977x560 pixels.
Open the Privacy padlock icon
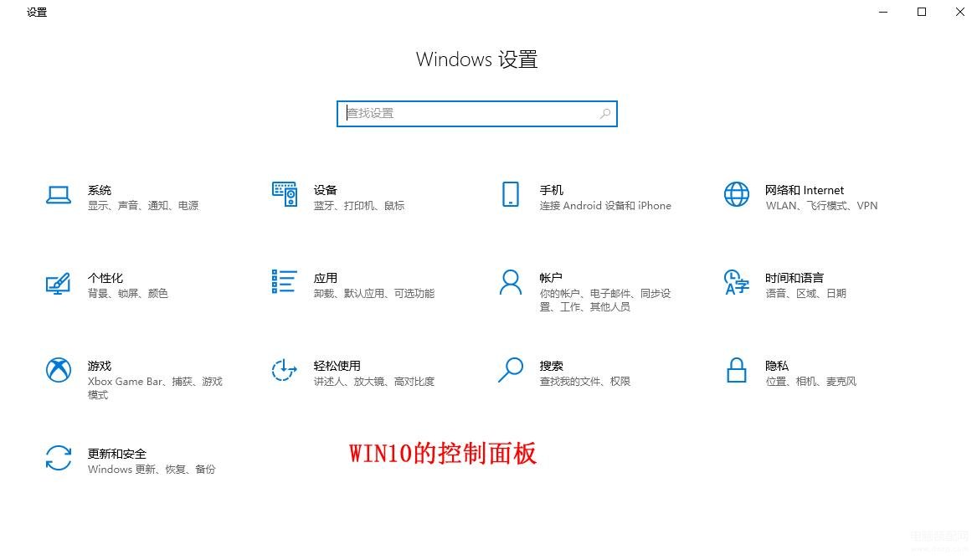[x=737, y=370]
